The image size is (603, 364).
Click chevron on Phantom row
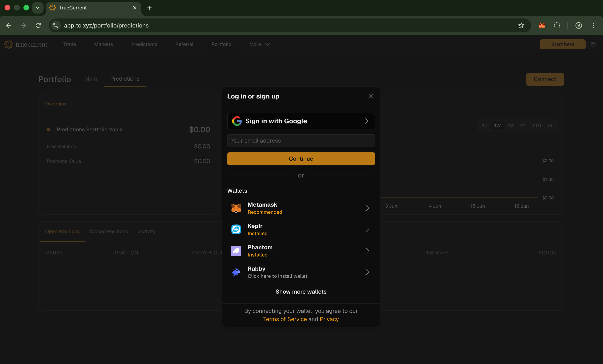tap(367, 251)
